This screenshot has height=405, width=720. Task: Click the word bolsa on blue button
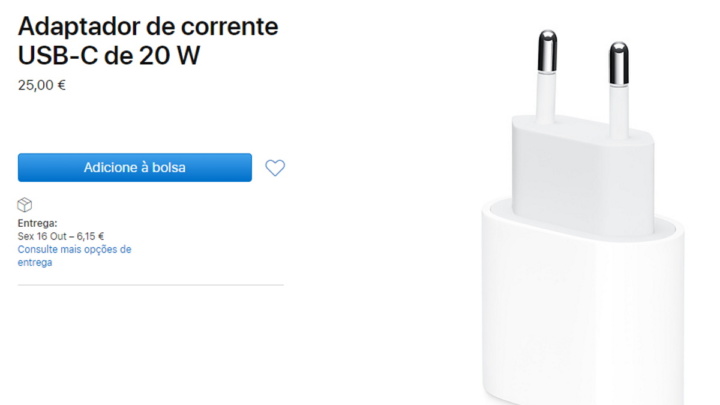point(169,168)
